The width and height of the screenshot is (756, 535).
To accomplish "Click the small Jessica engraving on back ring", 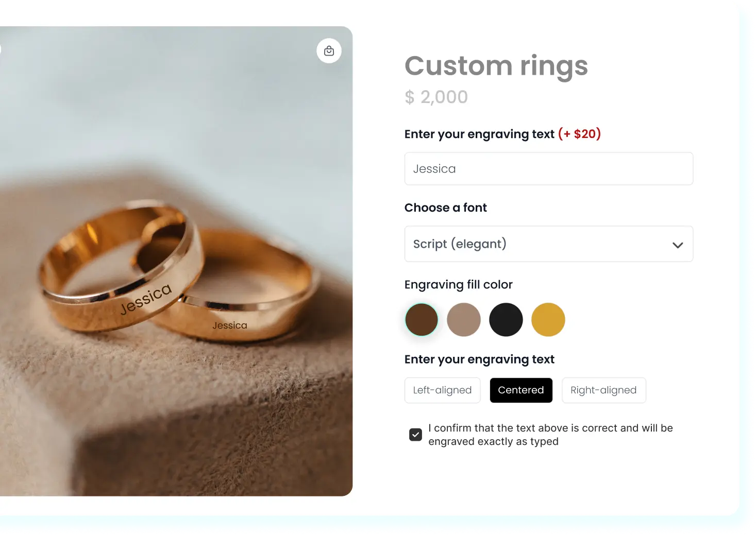I will 230,325.
